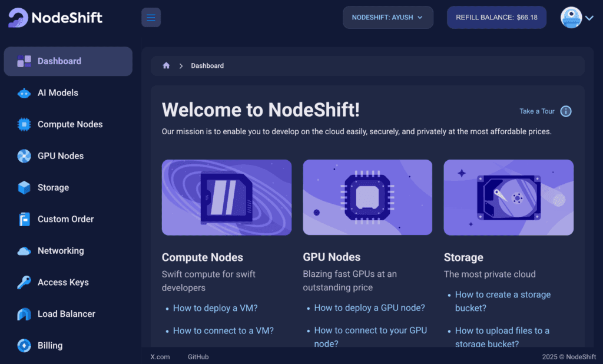This screenshot has height=364, width=603.
Task: Click the Storage cube icon
Action: pos(24,187)
